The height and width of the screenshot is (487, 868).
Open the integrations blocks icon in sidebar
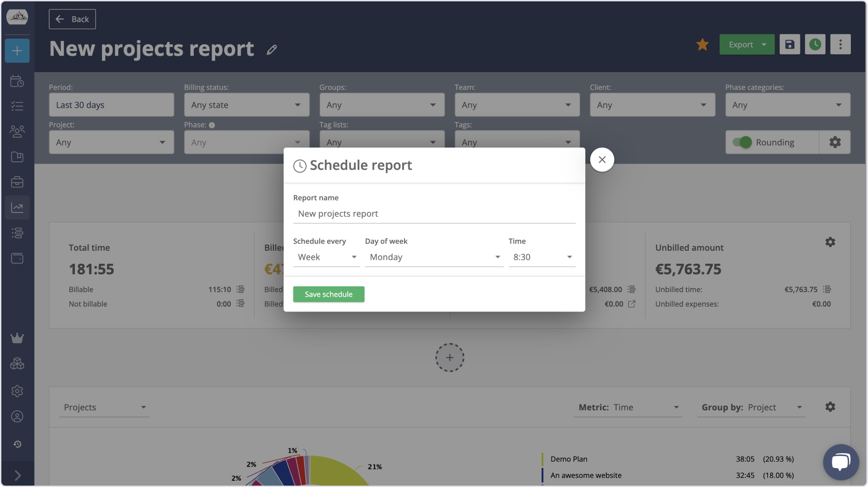point(17,364)
